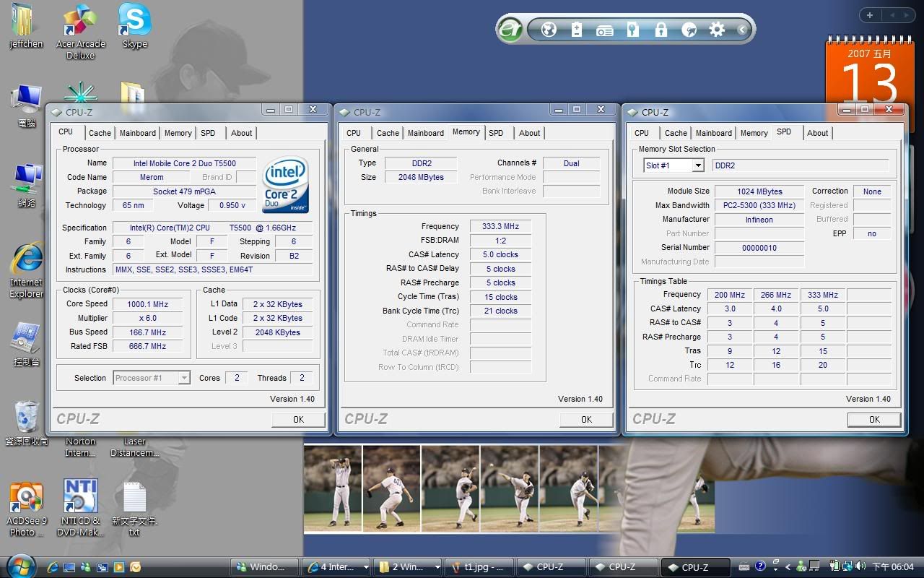Switch to Mainboard tab in left CPU-Z window

(138, 133)
